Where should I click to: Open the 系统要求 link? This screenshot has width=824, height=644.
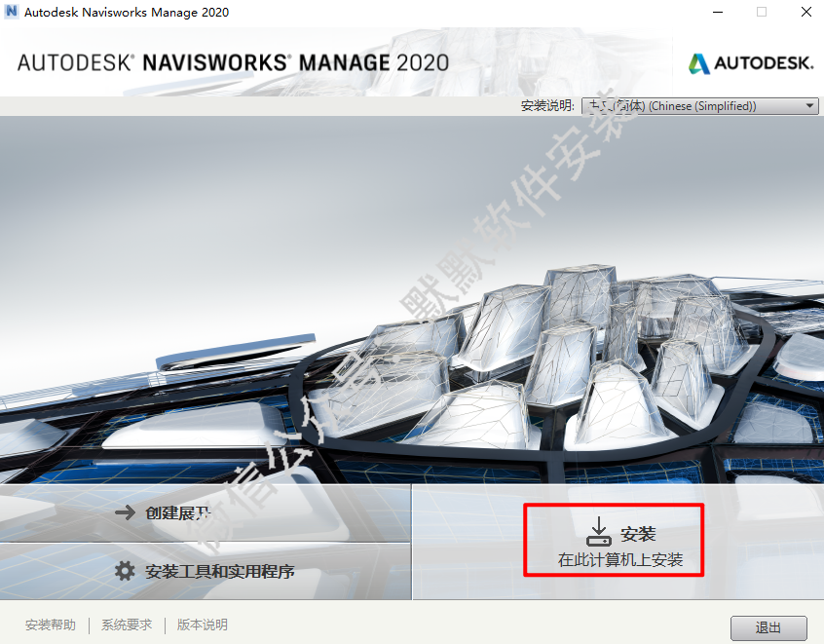pyautogui.click(x=127, y=625)
